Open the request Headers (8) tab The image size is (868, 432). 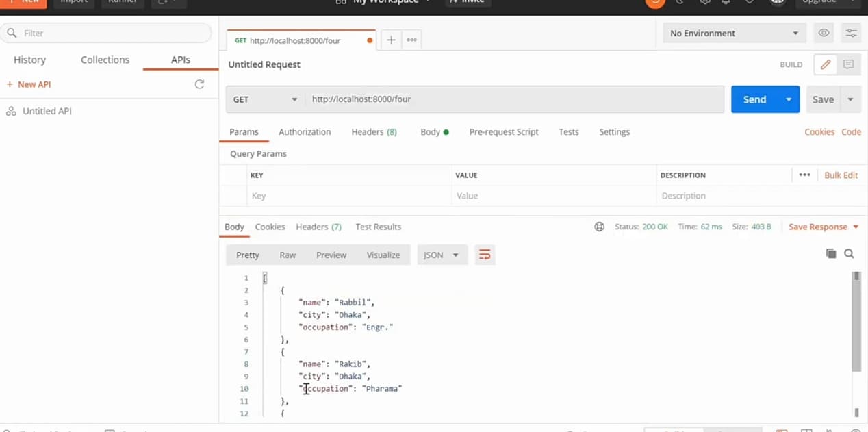pyautogui.click(x=374, y=131)
